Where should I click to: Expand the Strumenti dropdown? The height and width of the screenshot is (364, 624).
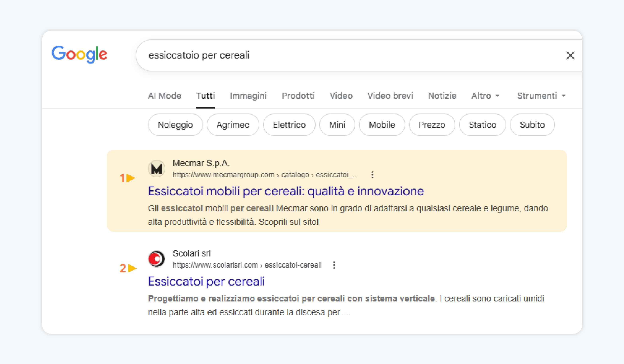[x=541, y=96]
